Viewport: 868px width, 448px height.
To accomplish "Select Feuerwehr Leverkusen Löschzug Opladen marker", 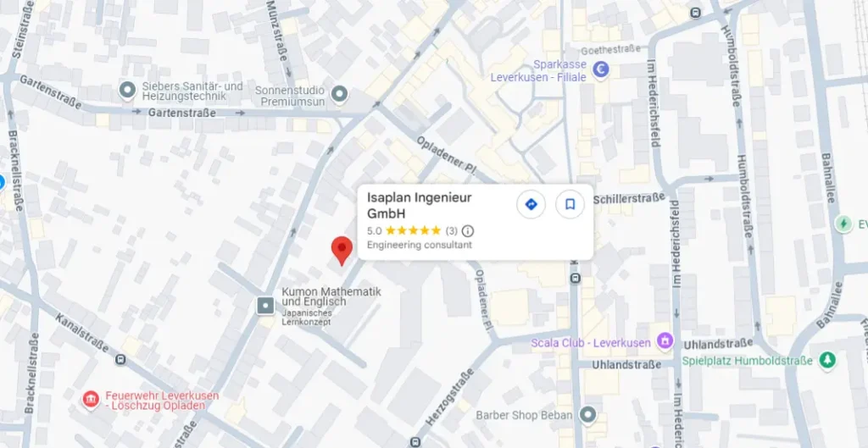I will tap(91, 400).
